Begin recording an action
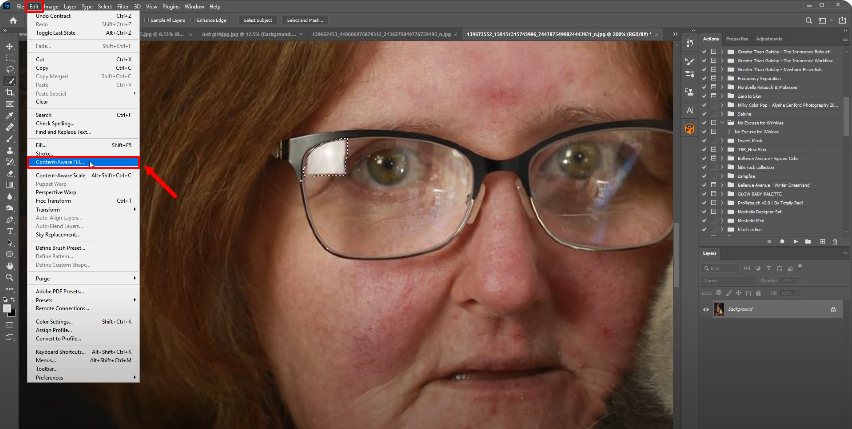Screen dimensions: 852x429 782,242
